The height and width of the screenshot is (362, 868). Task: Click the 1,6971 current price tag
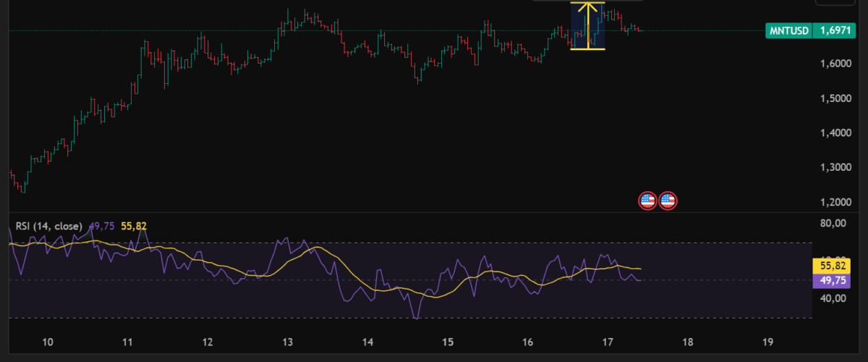835,30
